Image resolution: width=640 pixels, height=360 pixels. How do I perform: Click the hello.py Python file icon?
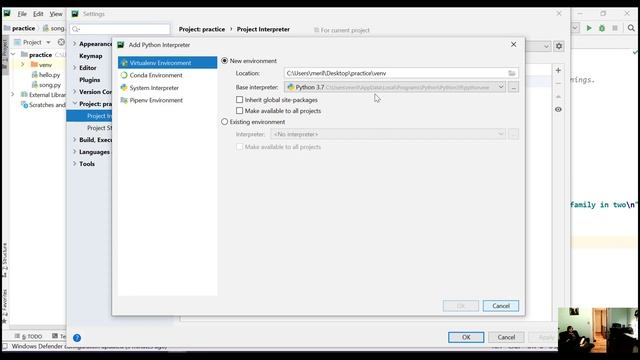(35, 75)
